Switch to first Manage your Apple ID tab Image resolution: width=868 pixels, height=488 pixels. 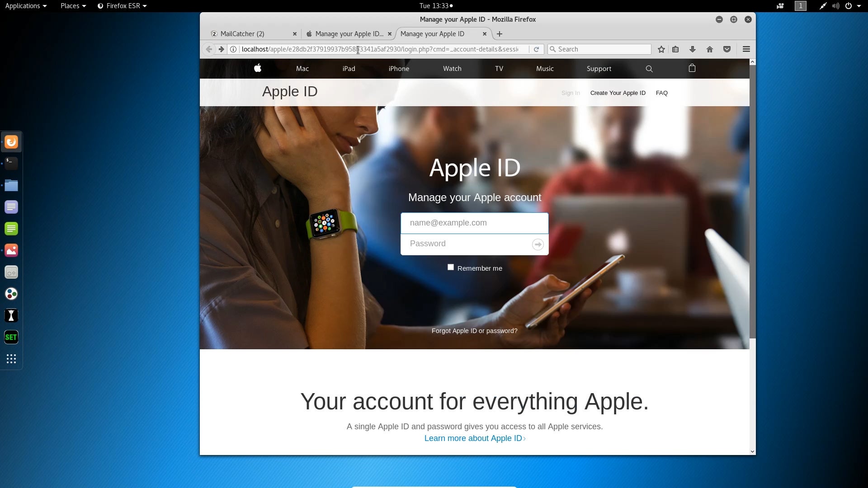click(348, 34)
